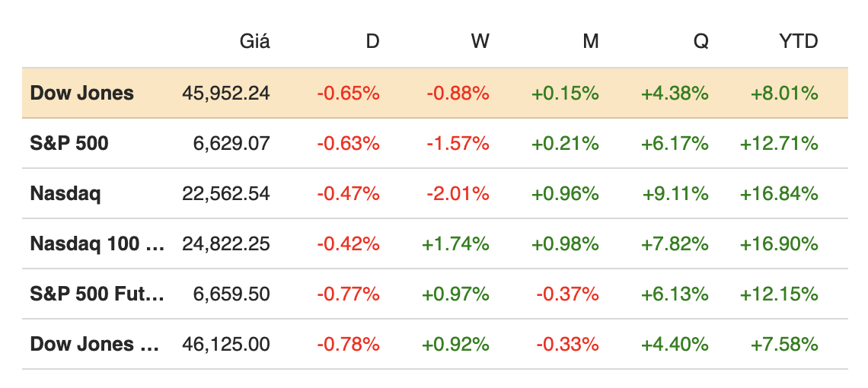Click the M monthly column header
Viewport: 868px width, 388px height.
(x=591, y=41)
